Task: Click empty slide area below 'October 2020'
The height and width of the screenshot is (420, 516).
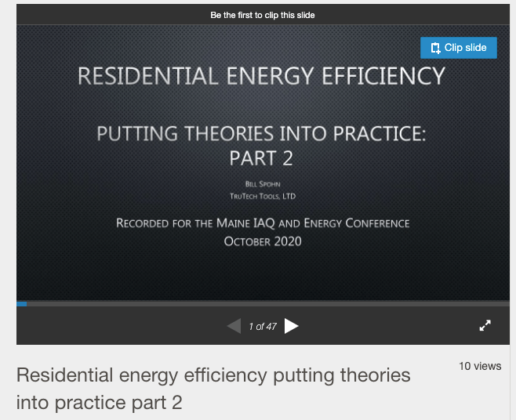Action: [262, 274]
